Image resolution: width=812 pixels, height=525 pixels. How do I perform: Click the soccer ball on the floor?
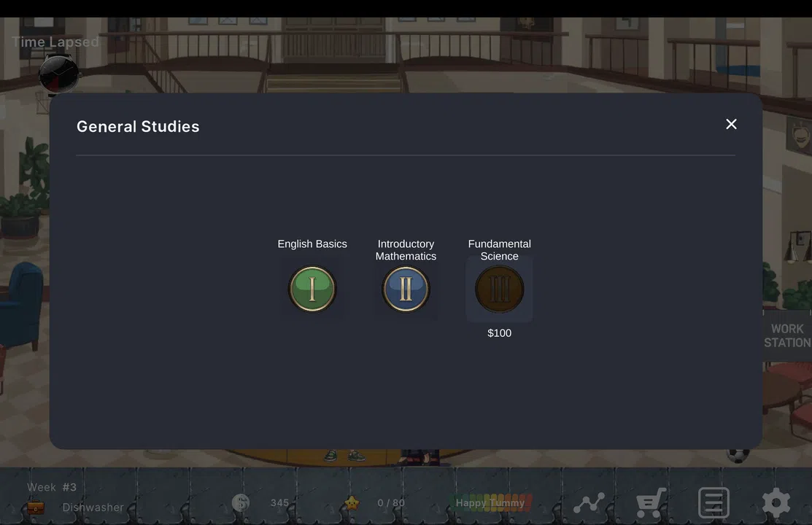(x=738, y=456)
